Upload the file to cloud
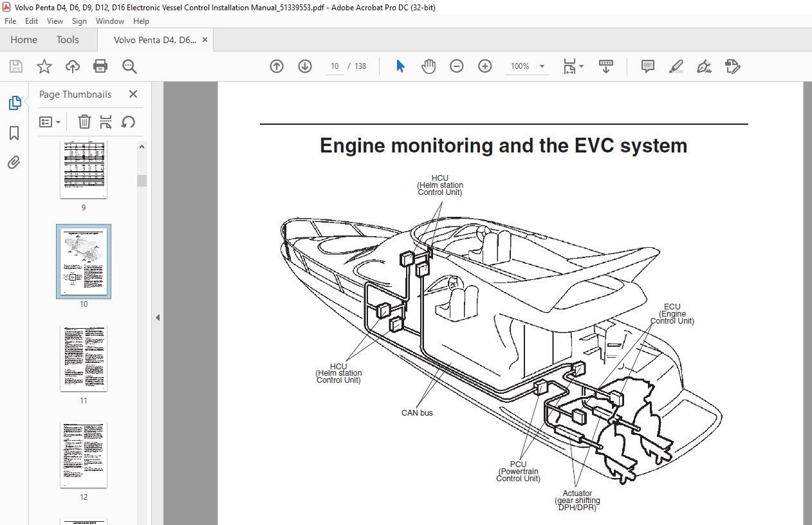Image resolution: width=812 pixels, height=525 pixels. point(73,66)
